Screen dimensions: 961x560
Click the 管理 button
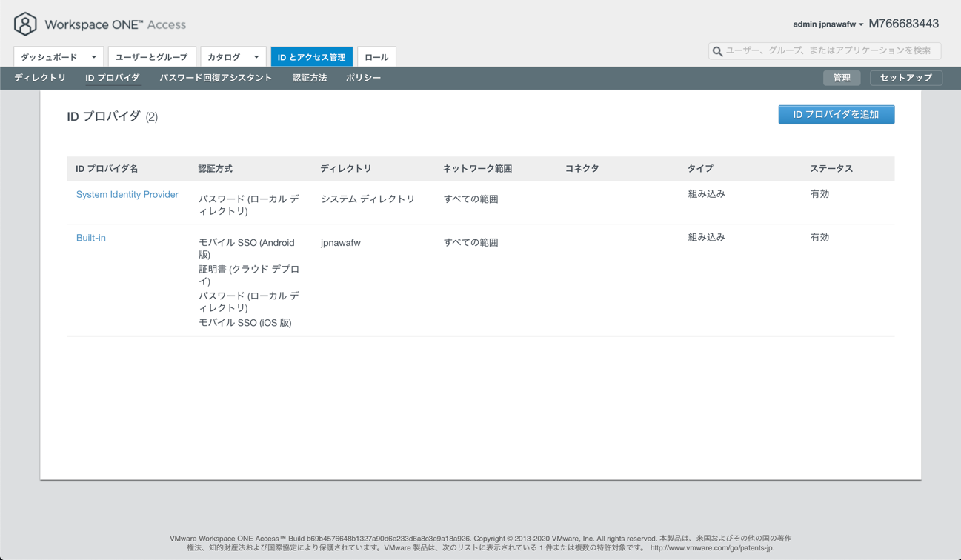tap(842, 78)
